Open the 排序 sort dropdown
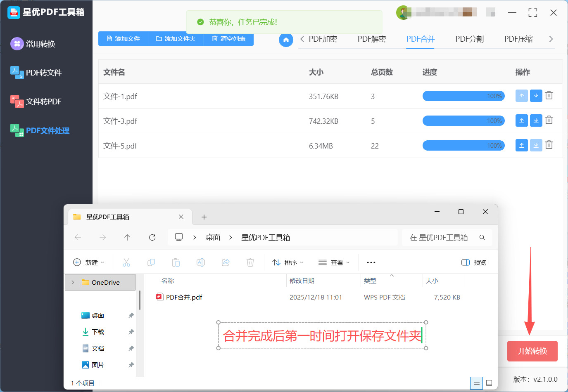 (x=288, y=262)
